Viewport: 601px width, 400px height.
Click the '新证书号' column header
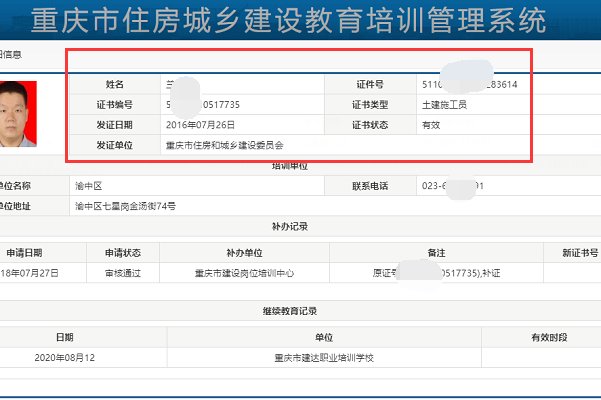point(580,253)
